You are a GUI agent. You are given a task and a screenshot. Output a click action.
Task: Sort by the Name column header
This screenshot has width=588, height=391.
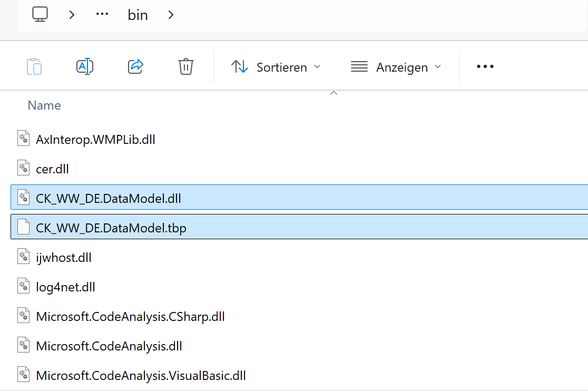[x=44, y=105]
